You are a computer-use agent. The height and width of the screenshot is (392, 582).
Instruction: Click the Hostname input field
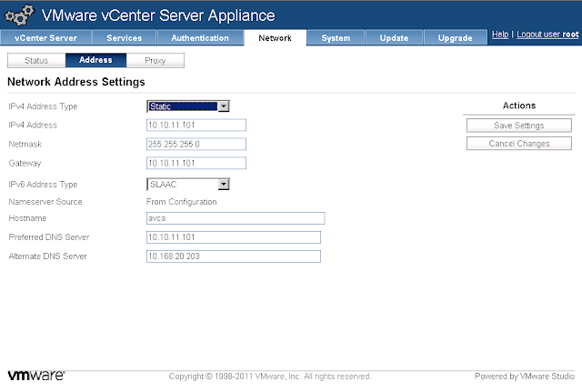[236, 218]
